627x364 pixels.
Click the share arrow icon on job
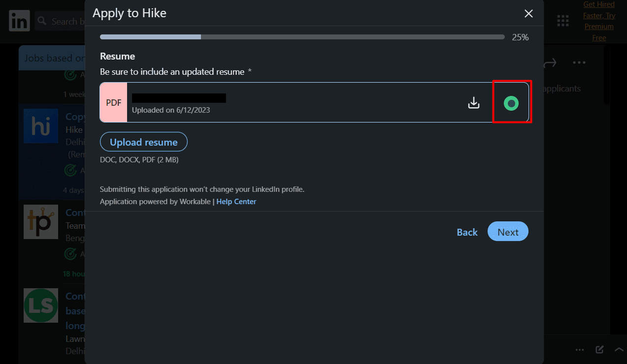click(550, 62)
